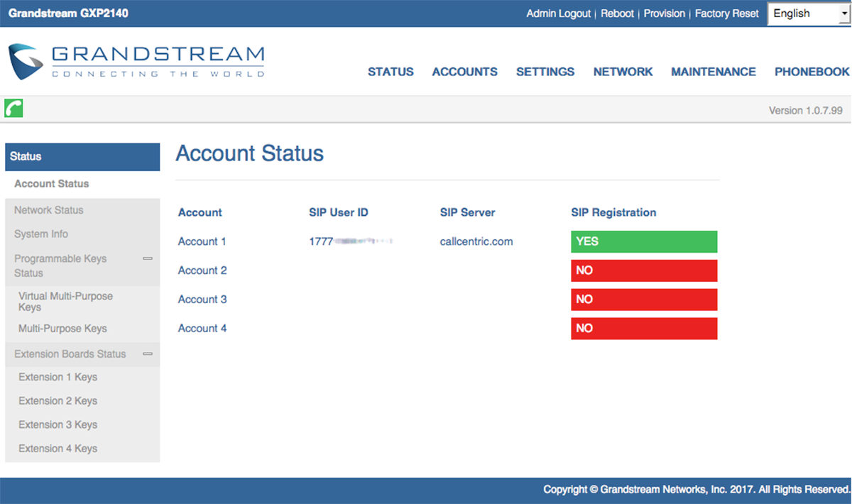Open Extension 1 Keys page

(58, 377)
